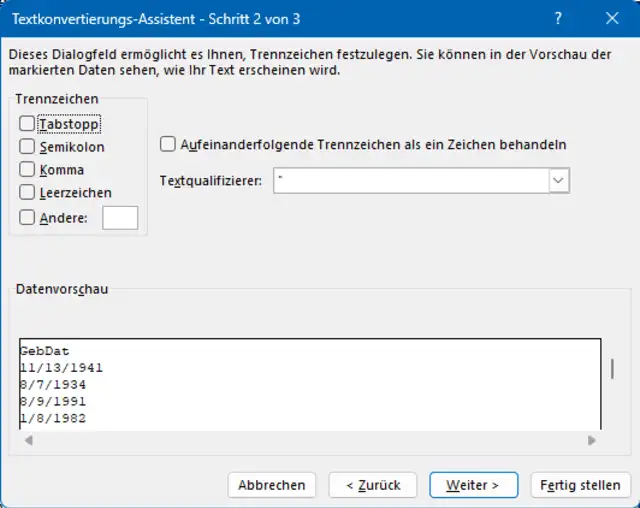Close the Textkonvertierungs-Assistent dialog
Image resolution: width=640 pixels, height=508 pixels.
pos(613,17)
